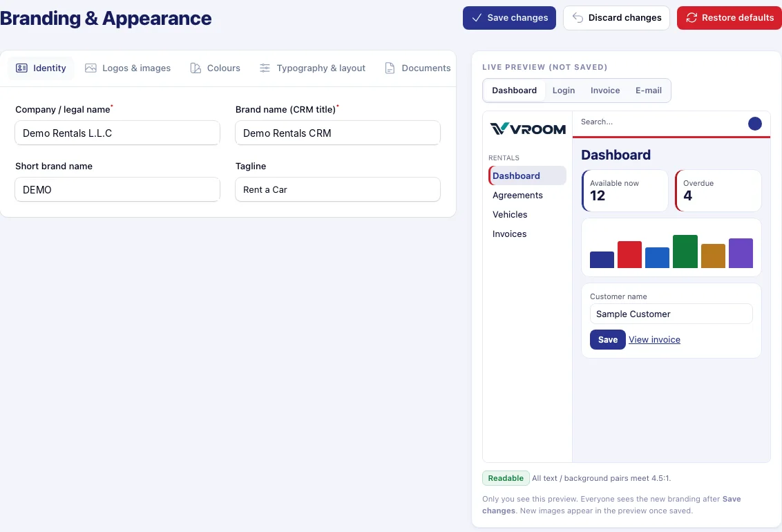Click the medium blue chart bar
The width and height of the screenshot is (782, 532).
pyautogui.click(x=658, y=258)
